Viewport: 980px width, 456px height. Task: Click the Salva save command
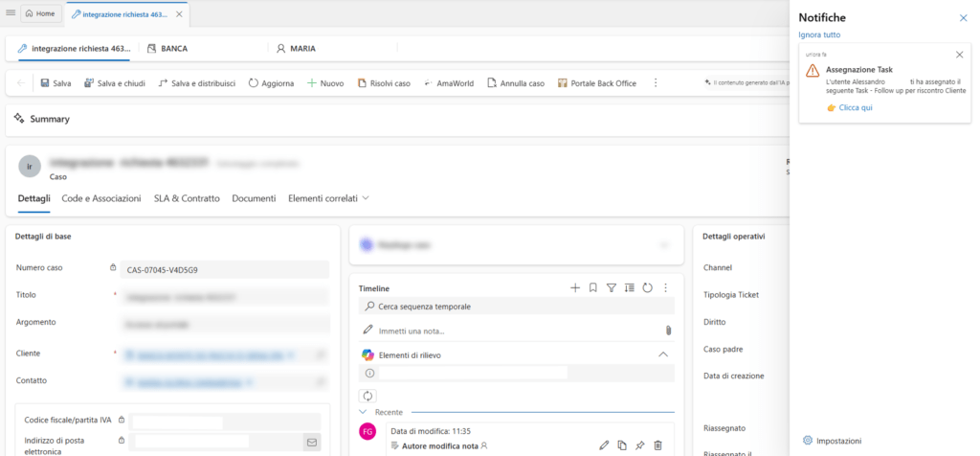pyautogui.click(x=56, y=83)
